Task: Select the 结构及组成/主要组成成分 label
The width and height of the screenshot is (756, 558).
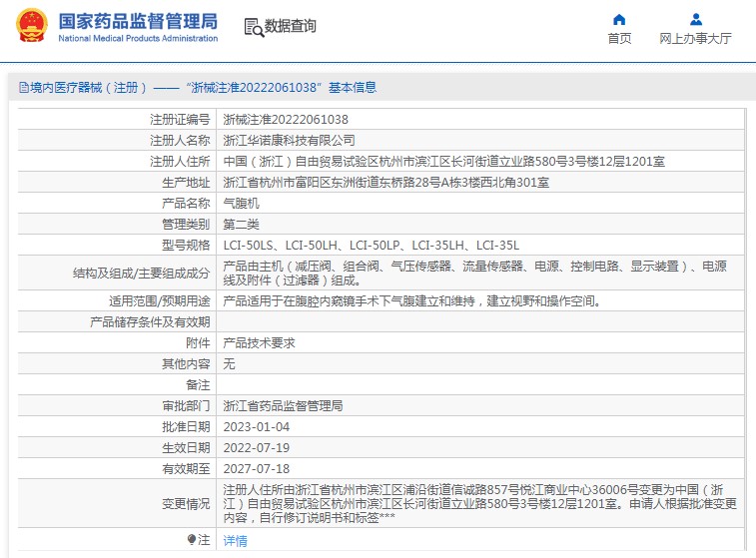Action: (x=141, y=274)
